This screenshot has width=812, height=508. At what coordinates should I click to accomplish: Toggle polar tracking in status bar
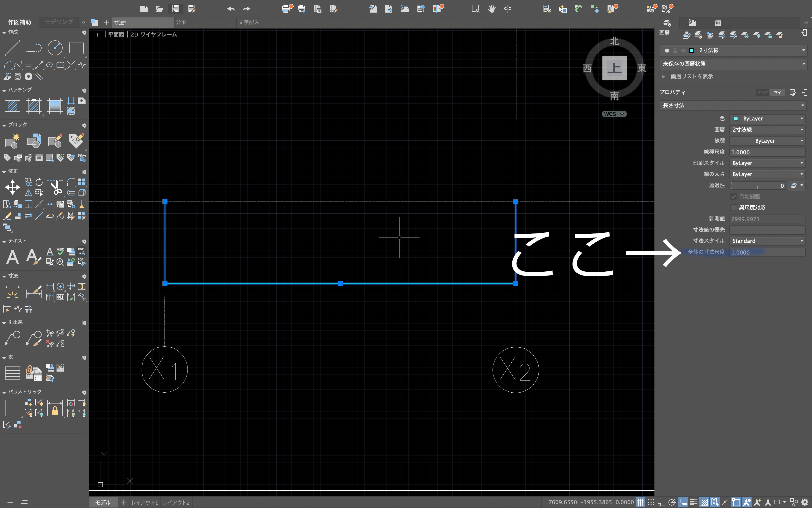tap(672, 502)
